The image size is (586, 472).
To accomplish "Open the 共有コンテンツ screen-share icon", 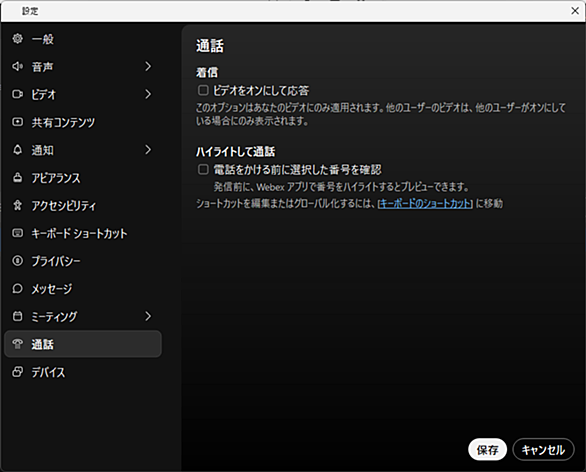I will click(x=18, y=122).
